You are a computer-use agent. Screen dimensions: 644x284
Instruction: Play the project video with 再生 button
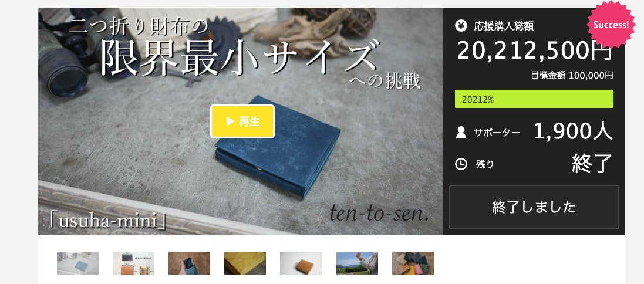tap(242, 121)
